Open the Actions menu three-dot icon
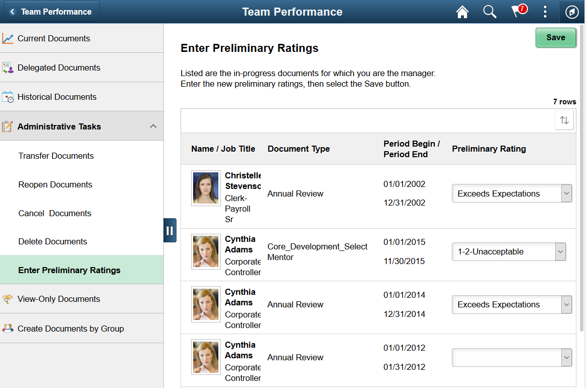The height and width of the screenshot is (388, 588). click(x=545, y=12)
